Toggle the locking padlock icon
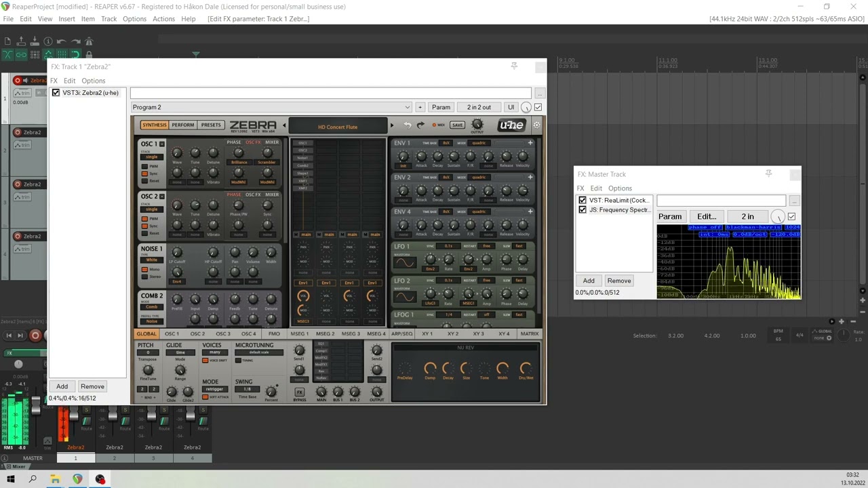Viewport: 868px width, 488px height. [89, 55]
